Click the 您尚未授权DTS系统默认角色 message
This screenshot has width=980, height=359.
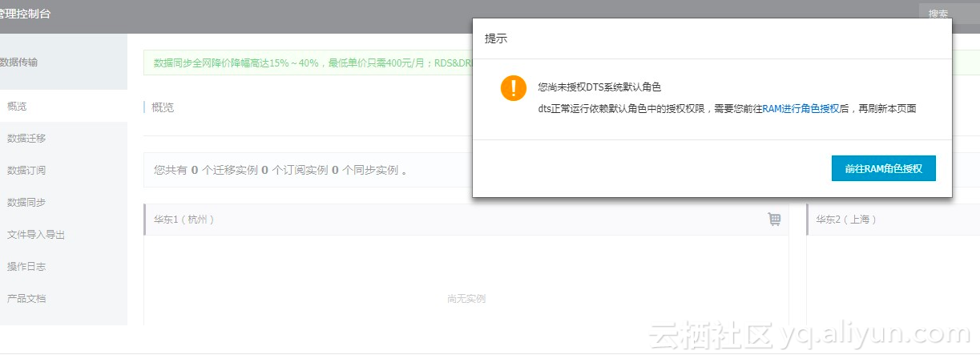600,87
